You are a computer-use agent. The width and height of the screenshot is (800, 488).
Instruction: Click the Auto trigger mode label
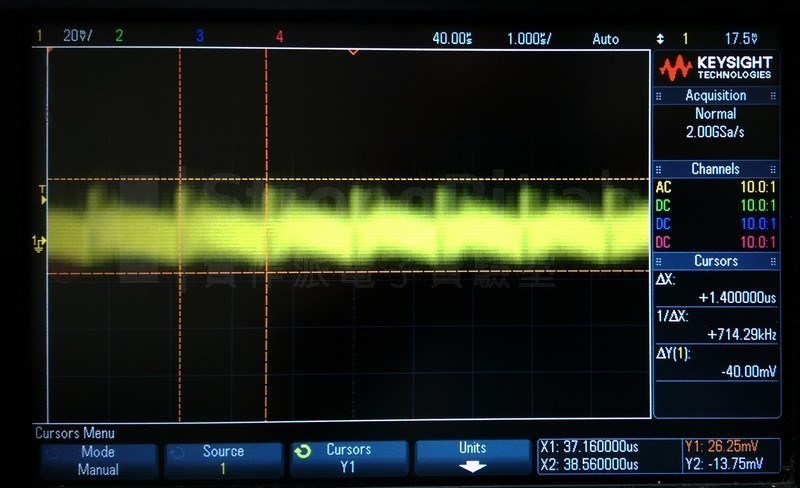[x=606, y=39]
